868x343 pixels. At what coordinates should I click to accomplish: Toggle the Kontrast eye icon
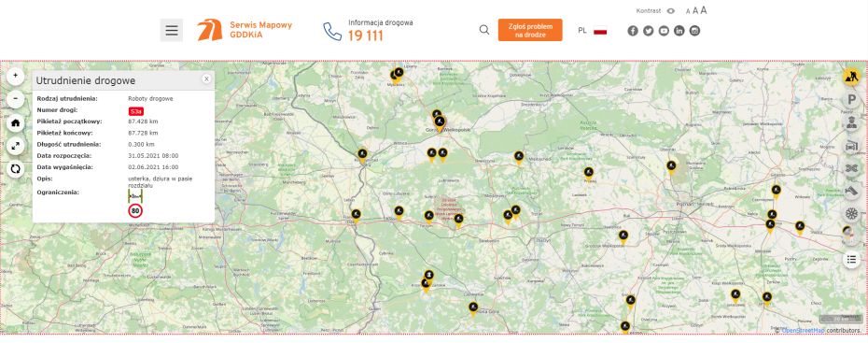click(671, 11)
